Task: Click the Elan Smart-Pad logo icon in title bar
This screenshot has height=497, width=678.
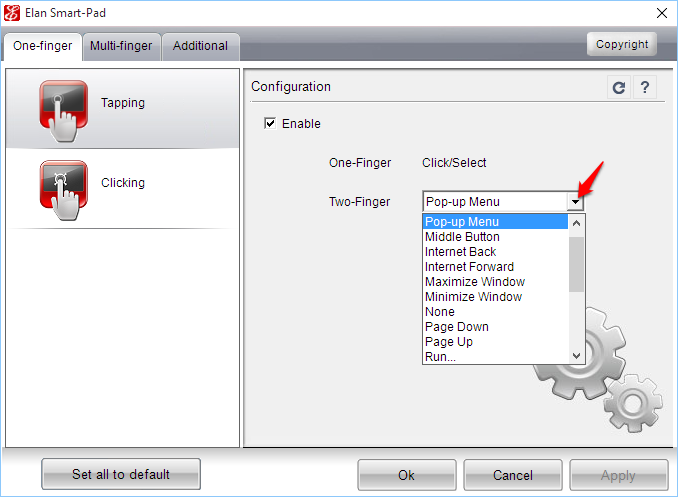Action: coord(12,13)
